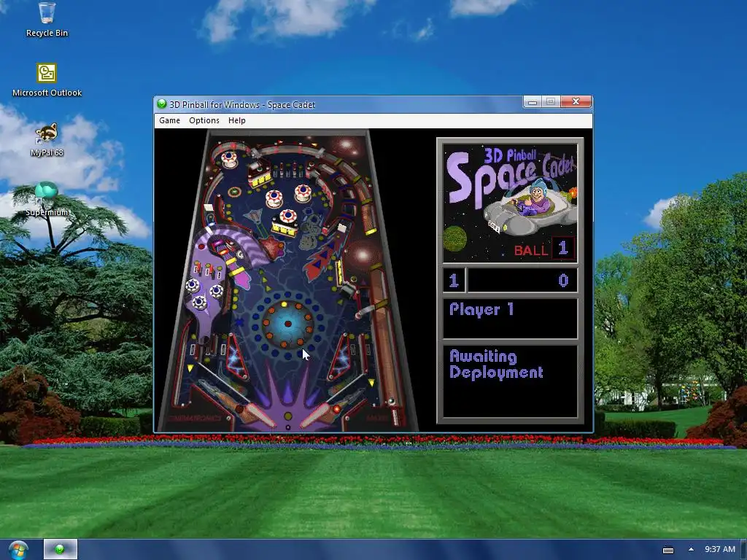Click the Windows Start orb

18,550
